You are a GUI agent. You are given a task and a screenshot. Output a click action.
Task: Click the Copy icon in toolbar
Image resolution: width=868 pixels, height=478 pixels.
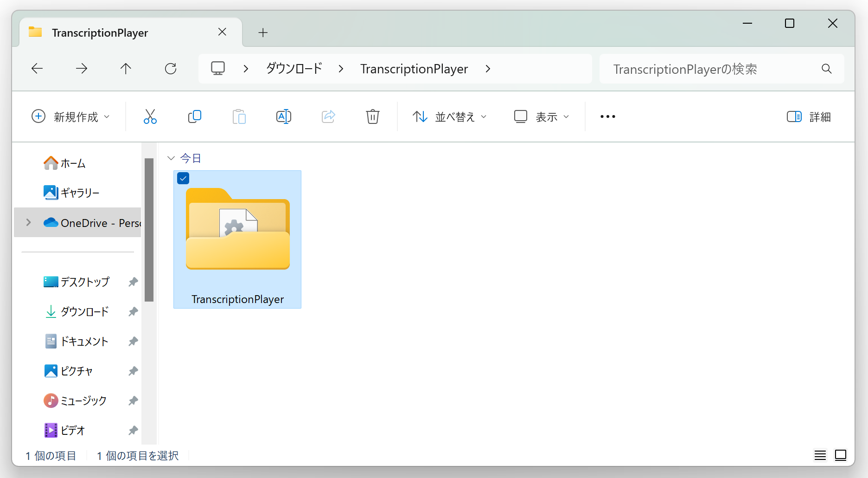[194, 116]
